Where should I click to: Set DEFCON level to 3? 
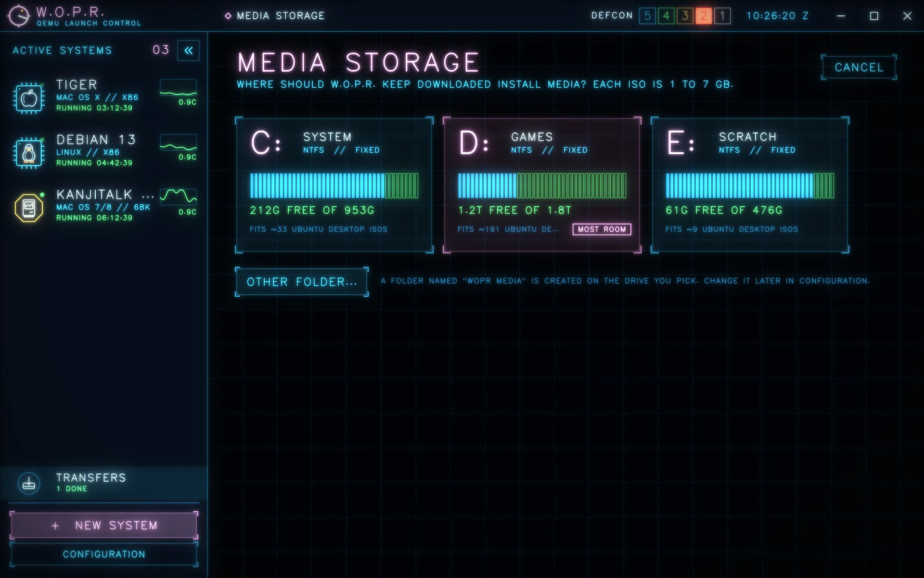tap(685, 16)
